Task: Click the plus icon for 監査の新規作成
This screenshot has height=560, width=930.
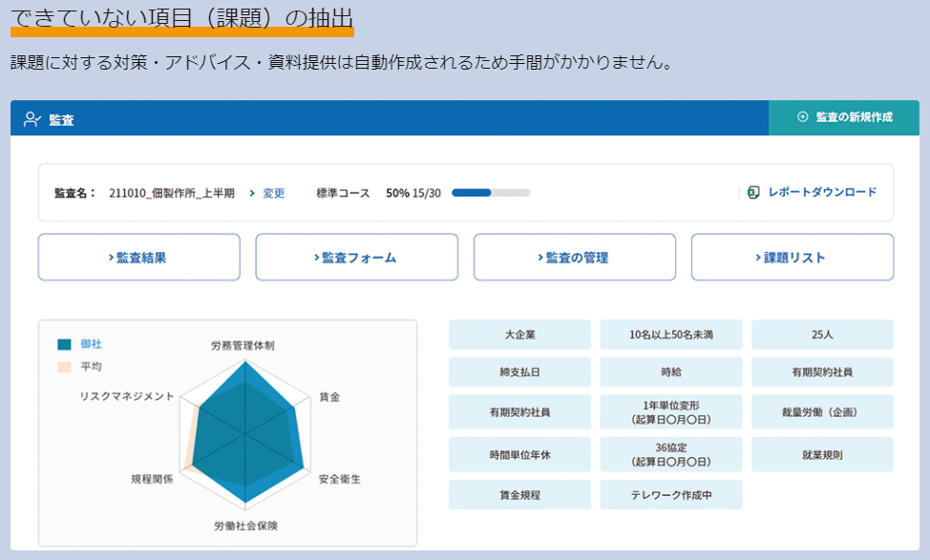Action: tap(802, 116)
